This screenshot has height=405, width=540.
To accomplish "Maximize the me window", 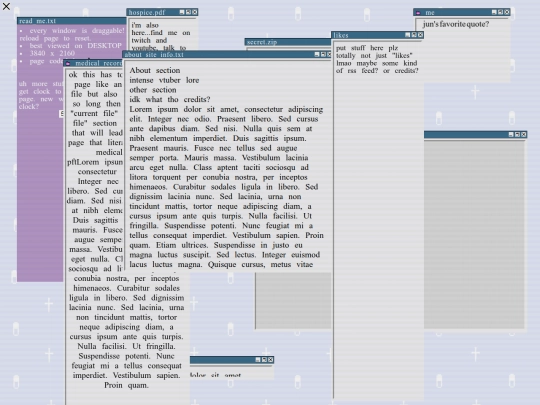I will click(500, 12).
